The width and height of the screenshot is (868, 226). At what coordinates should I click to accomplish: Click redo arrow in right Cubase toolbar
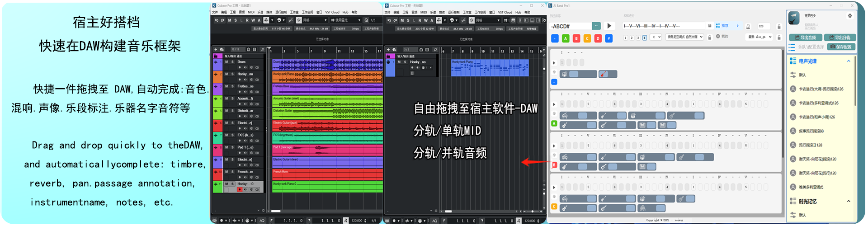point(395,20)
